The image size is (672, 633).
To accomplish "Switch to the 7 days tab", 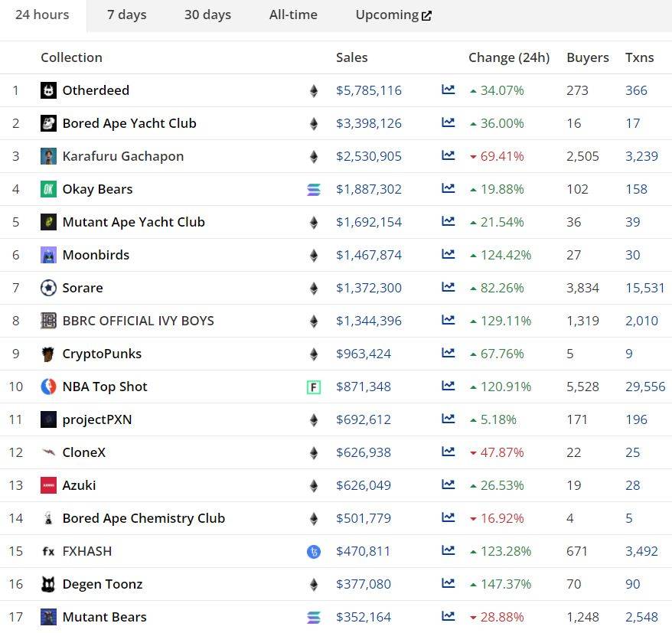I will pyautogui.click(x=126, y=15).
